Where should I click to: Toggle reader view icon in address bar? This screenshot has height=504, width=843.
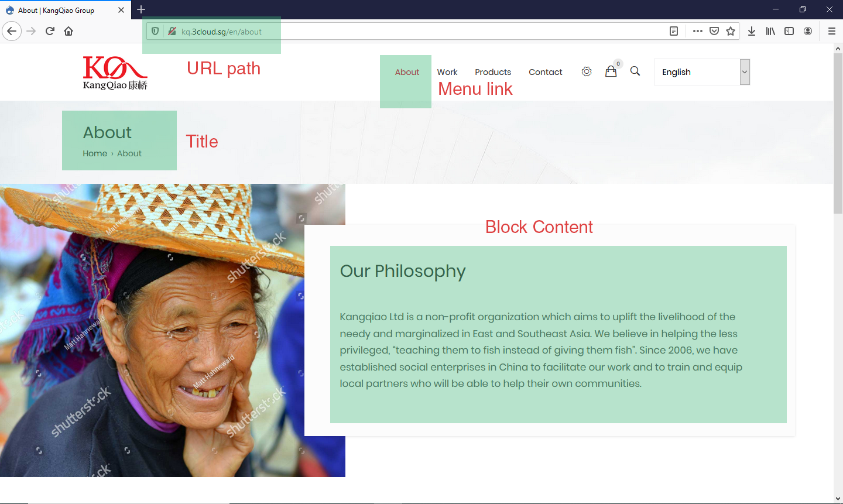[674, 31]
